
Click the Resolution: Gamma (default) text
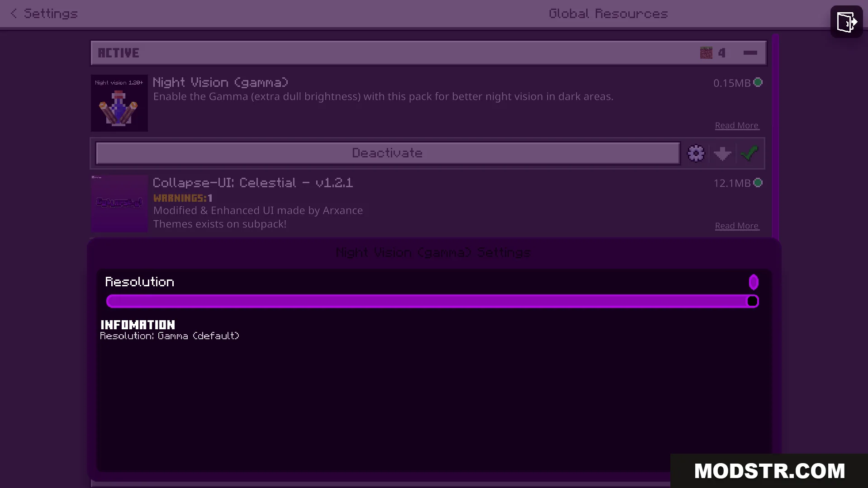tap(170, 336)
